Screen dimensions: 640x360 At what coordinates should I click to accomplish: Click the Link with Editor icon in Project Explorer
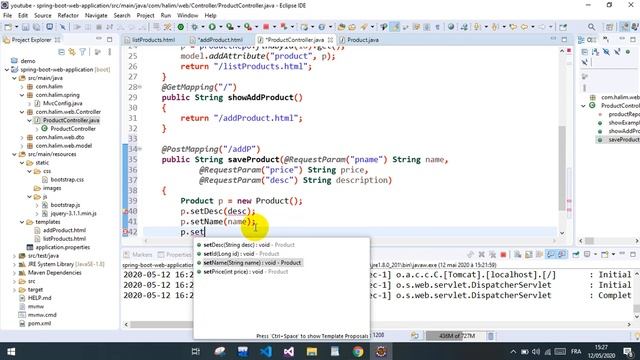click(x=72, y=52)
